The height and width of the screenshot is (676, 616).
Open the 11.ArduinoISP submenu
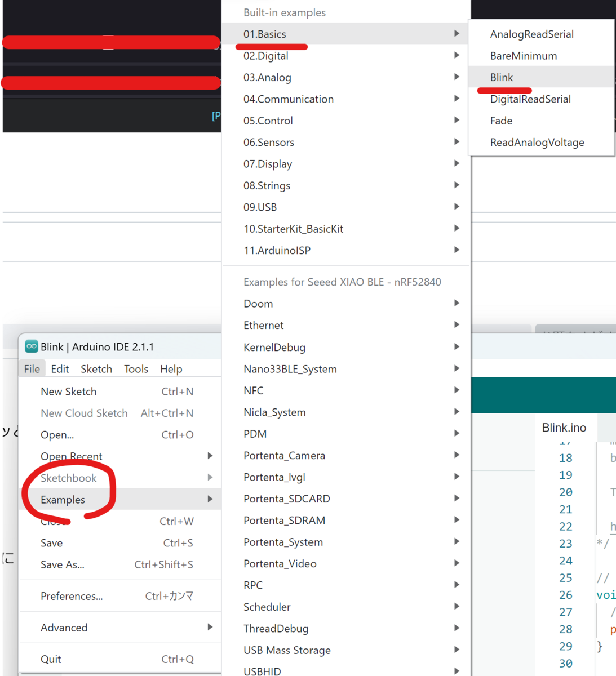pyautogui.click(x=345, y=251)
